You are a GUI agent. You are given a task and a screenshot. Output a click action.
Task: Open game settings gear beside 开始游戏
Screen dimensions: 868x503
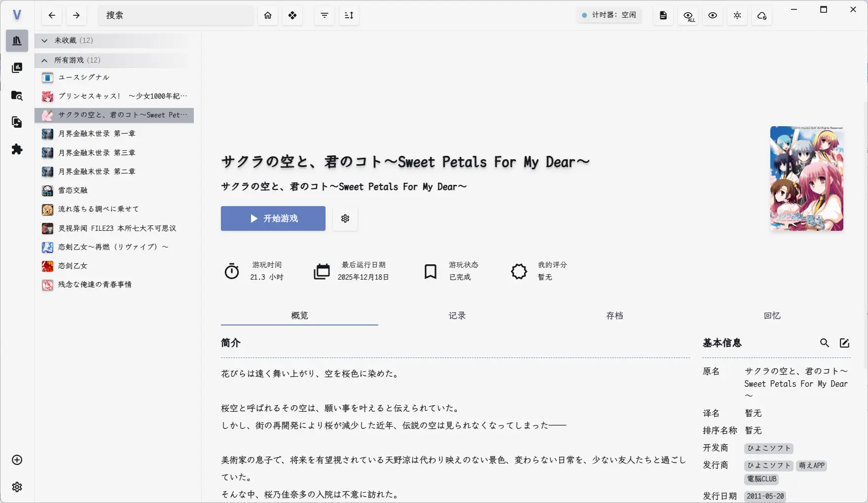coord(345,218)
